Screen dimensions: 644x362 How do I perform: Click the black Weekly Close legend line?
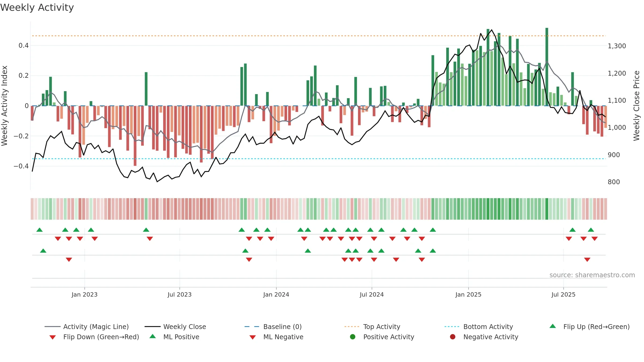coord(152,327)
